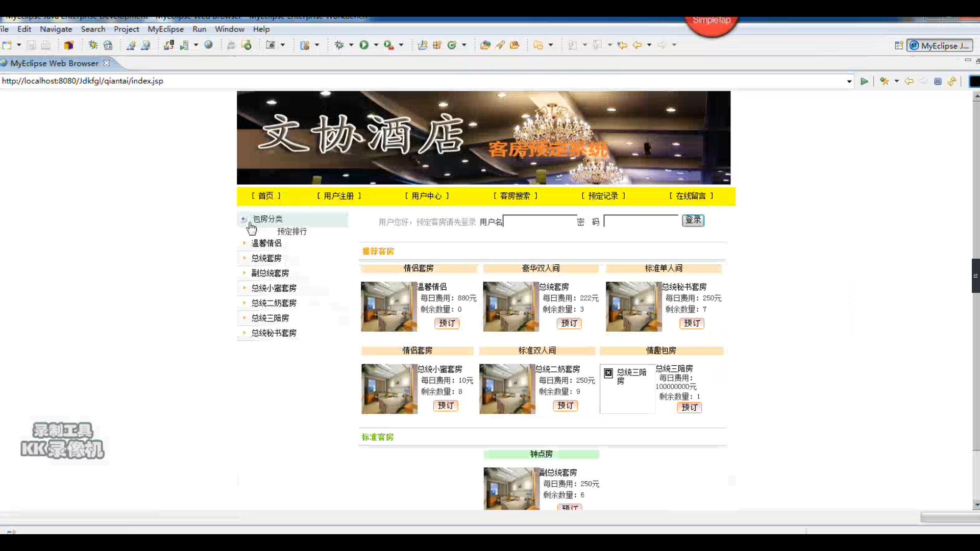Click the Save icon in toolbar
The height and width of the screenshot is (551, 980).
coord(31,45)
